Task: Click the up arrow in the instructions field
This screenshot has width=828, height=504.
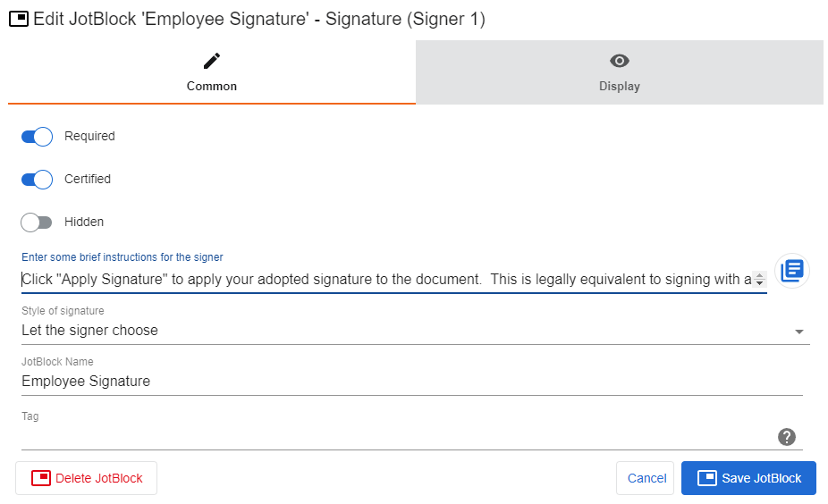Action: click(759, 275)
